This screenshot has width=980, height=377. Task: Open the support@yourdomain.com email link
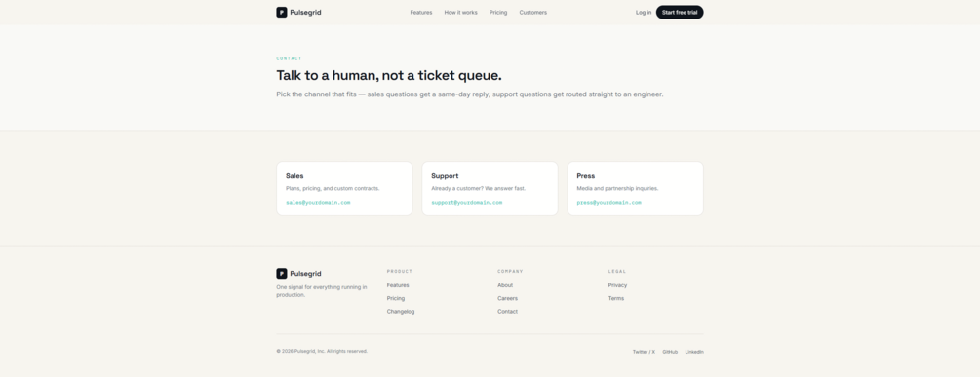click(466, 203)
